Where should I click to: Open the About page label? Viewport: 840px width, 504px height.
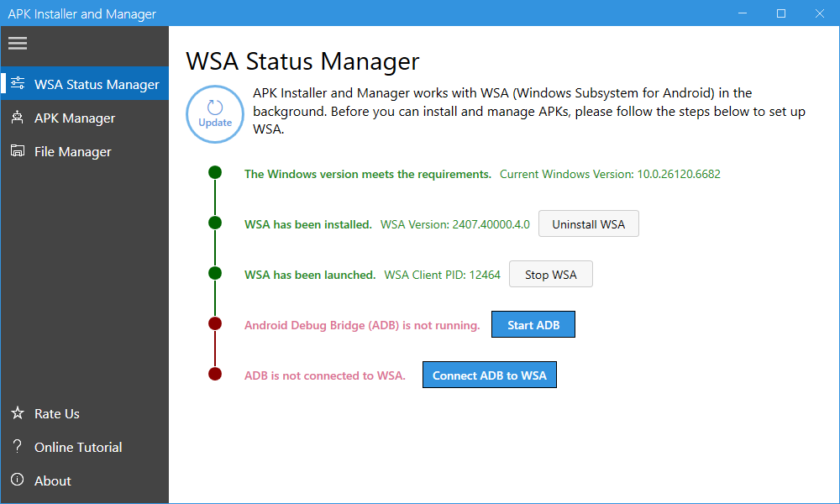[53, 481]
